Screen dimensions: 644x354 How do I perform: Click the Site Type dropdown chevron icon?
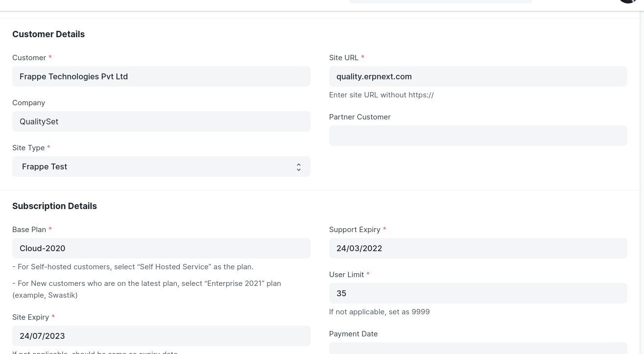[x=299, y=166]
